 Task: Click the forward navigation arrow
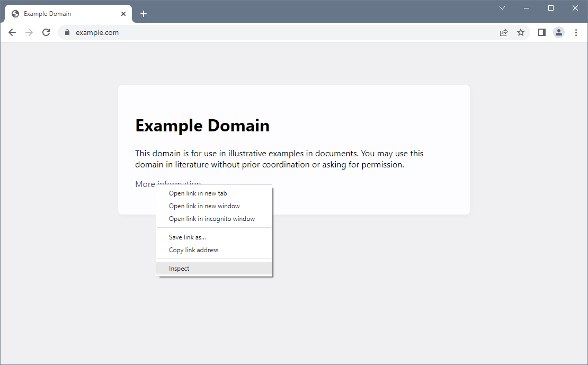[x=29, y=32]
